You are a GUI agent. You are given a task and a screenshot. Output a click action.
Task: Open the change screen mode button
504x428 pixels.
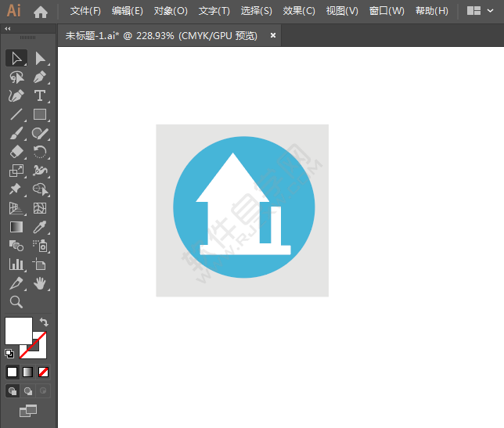point(28,411)
